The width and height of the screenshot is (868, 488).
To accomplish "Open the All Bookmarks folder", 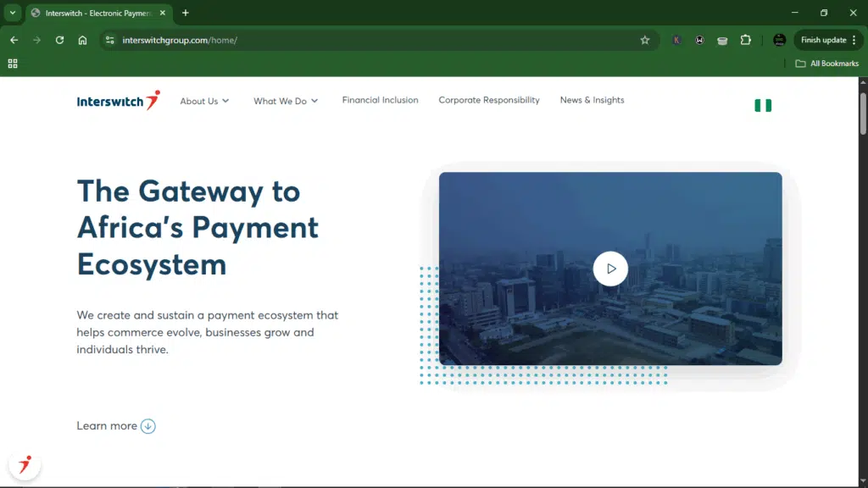I will 826,64.
